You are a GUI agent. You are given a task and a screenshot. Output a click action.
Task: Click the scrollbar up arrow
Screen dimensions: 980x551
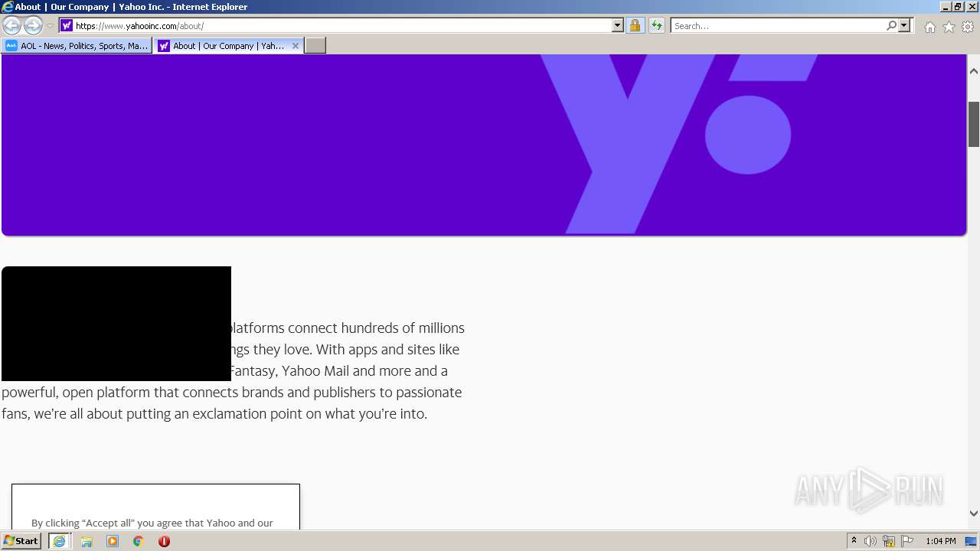pos(974,71)
